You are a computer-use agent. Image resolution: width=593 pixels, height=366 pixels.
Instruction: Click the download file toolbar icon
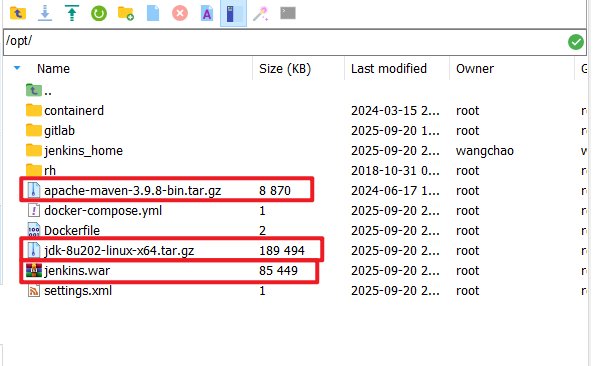[x=45, y=14]
